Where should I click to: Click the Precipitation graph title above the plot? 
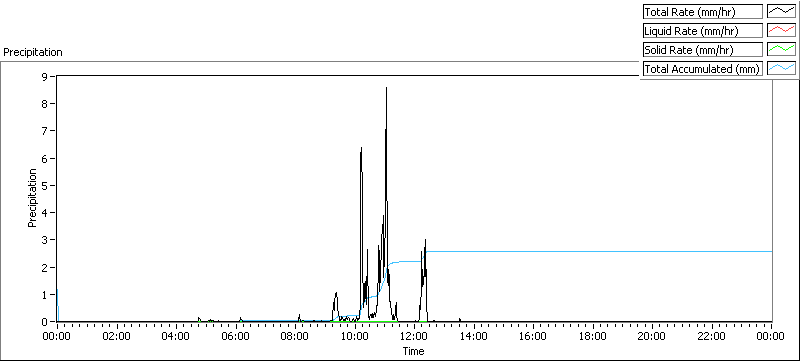pos(33,52)
